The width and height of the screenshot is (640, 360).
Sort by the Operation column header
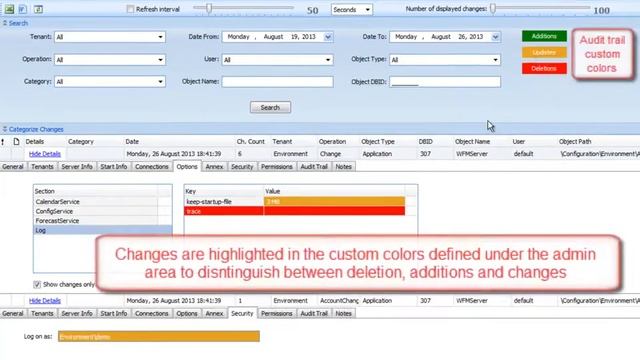(x=332, y=142)
